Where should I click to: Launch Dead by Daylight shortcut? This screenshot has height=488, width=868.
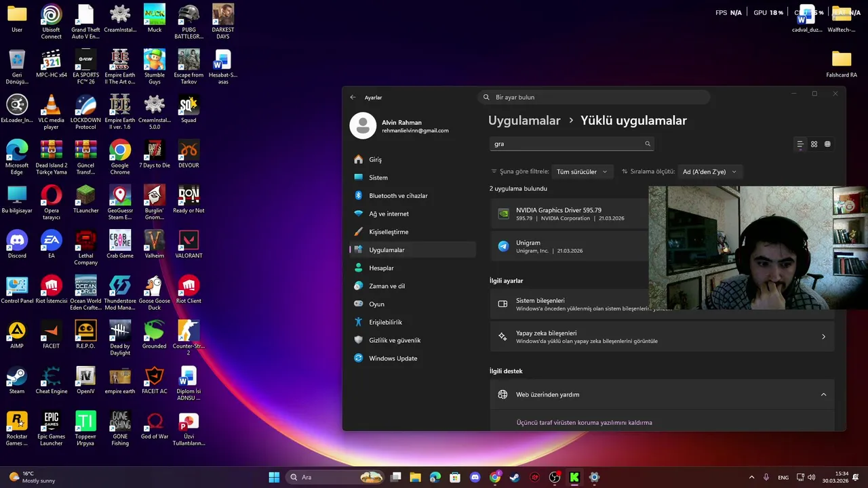[120, 338]
